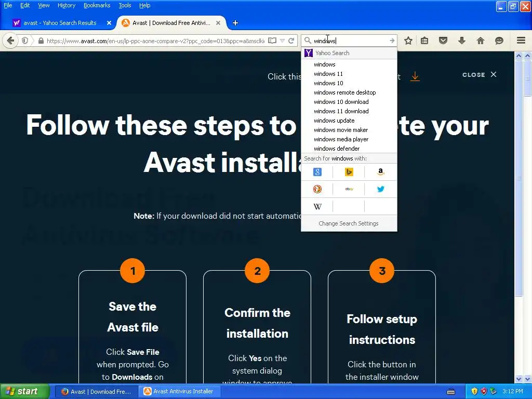
Task: Open tracking protection shield icon
Action: [x=25, y=41]
